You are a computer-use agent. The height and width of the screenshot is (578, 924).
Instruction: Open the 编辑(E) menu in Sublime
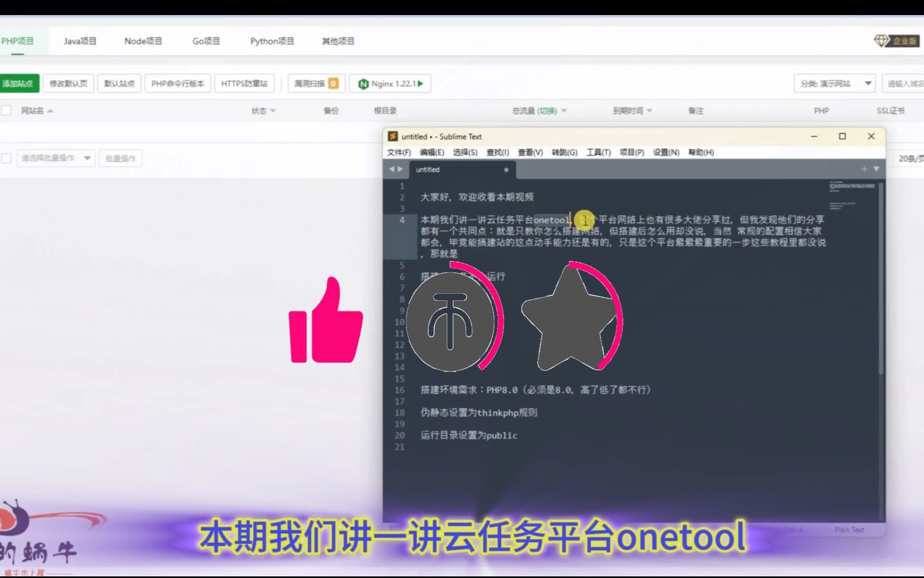coord(432,153)
